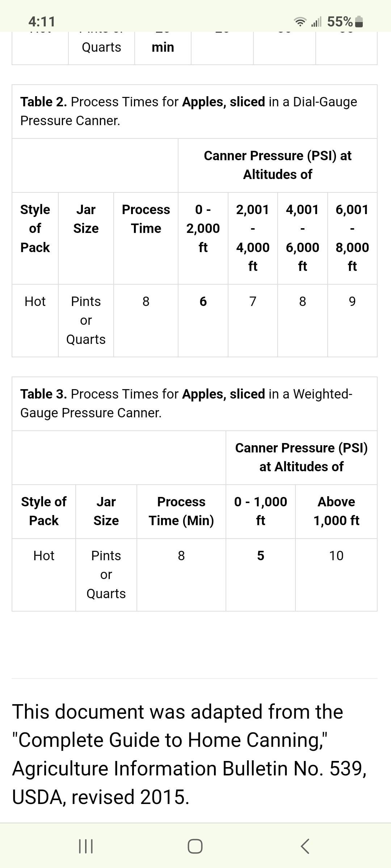Tap the Wi-Fi status icon
391x868 pixels.
pos(300,22)
